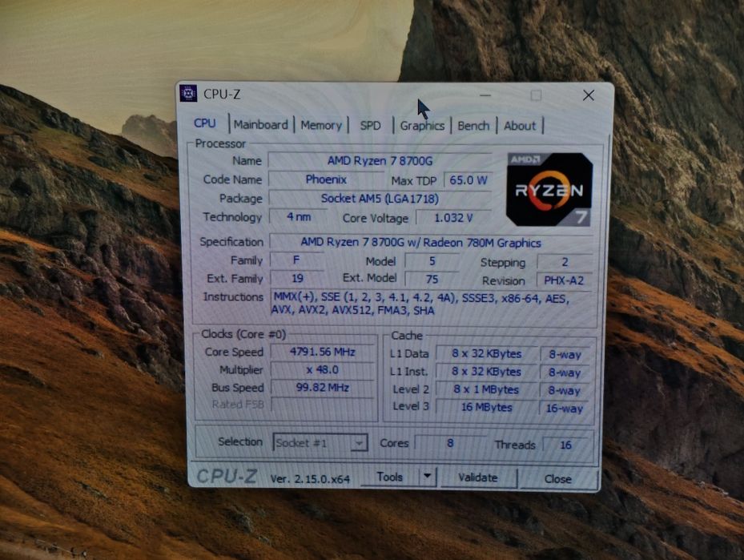The height and width of the screenshot is (560, 744).
Task: Click the Core Voltage value 1.032 V
Action: (453, 218)
